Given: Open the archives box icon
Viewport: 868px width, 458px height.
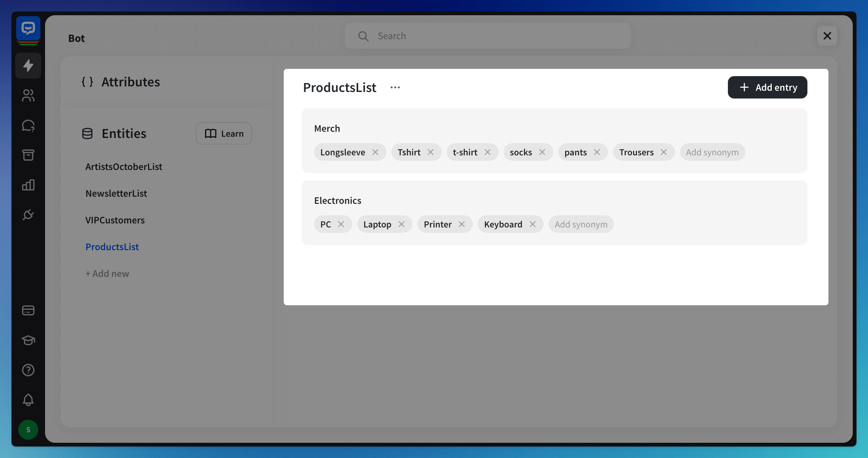Looking at the screenshot, I should (x=28, y=155).
